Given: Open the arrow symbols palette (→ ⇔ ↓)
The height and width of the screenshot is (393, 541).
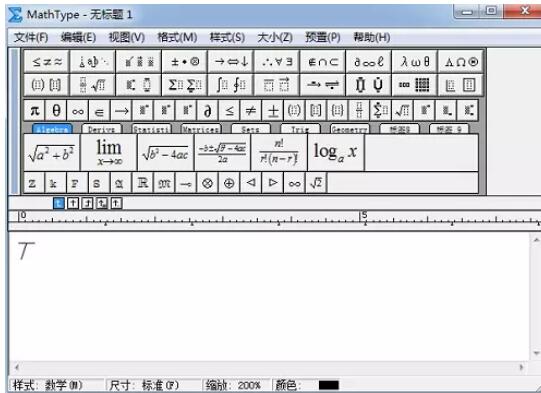Looking at the screenshot, I should (231, 61).
